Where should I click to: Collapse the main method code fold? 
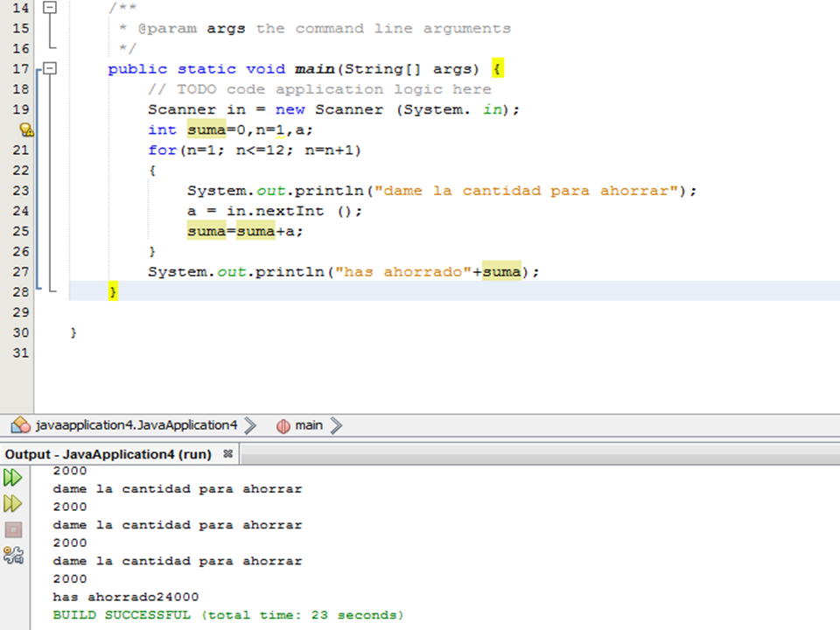[49, 68]
